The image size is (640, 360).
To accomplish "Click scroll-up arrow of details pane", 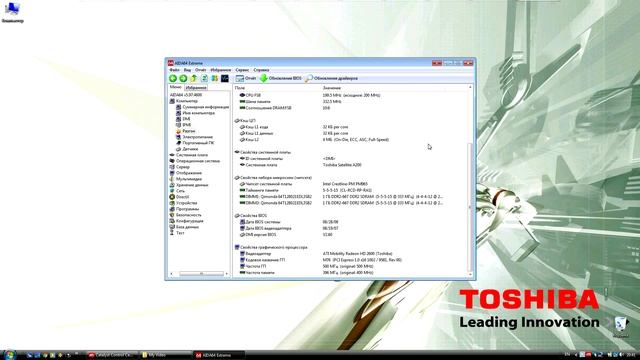I will click(x=470, y=87).
